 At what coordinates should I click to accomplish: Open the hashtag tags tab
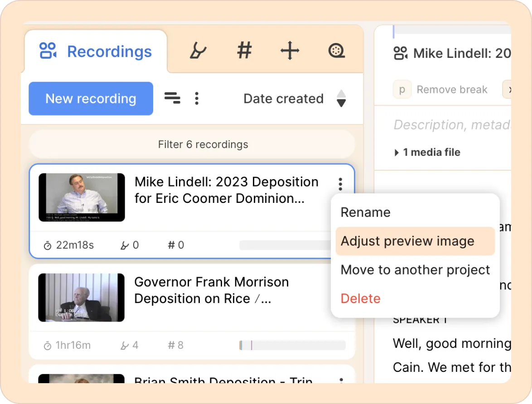pyautogui.click(x=244, y=51)
